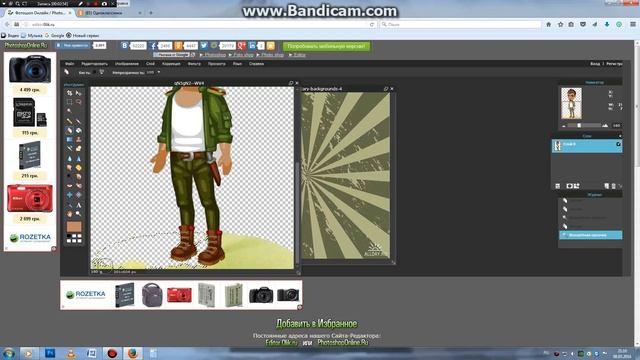
Task: Click the Вход login link
Action: point(595,64)
